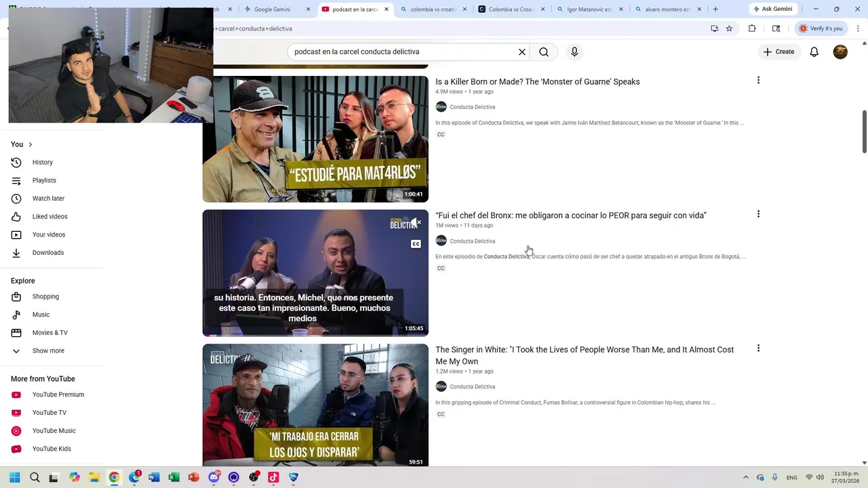Open more options for 'Monster of Guarne' video
The width and height of the screenshot is (868, 488).
[758, 81]
